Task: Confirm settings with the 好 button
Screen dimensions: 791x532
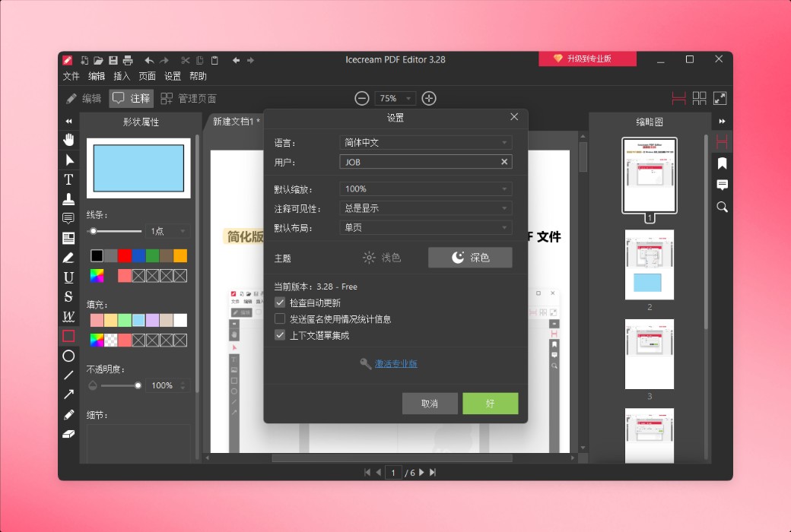Action: pyautogui.click(x=490, y=404)
